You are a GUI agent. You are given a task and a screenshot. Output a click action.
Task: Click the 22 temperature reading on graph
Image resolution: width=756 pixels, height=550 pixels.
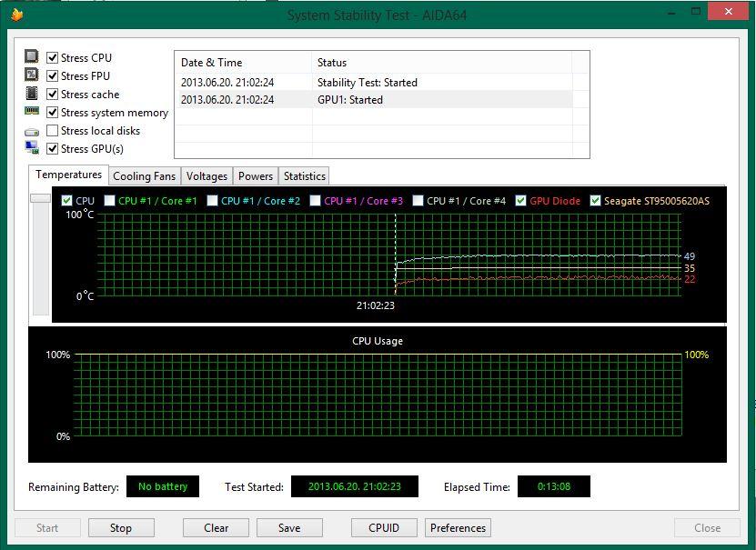pos(690,279)
